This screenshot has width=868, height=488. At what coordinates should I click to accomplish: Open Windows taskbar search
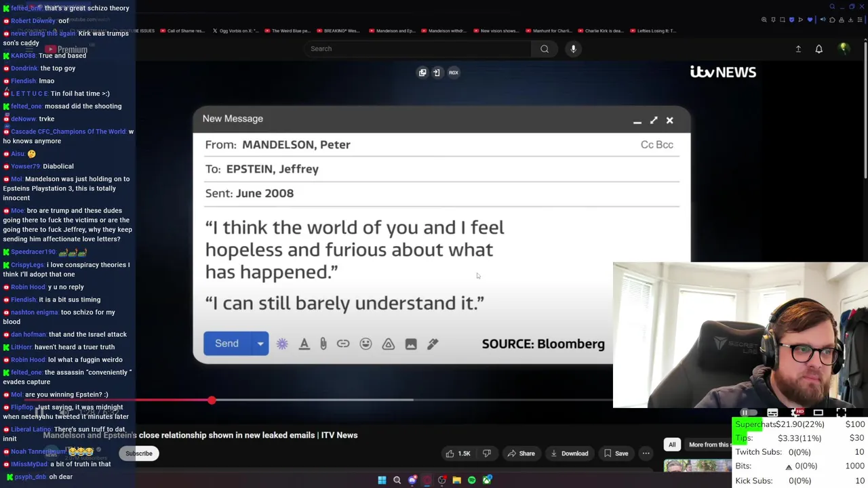tap(397, 480)
